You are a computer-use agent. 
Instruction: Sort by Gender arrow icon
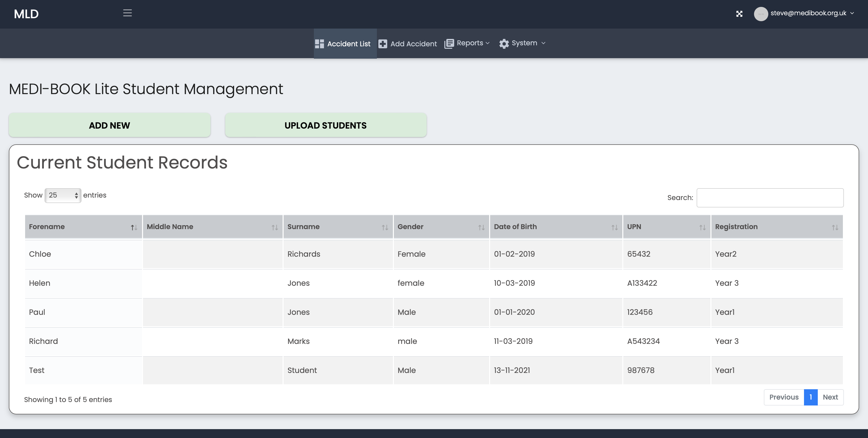481,228
